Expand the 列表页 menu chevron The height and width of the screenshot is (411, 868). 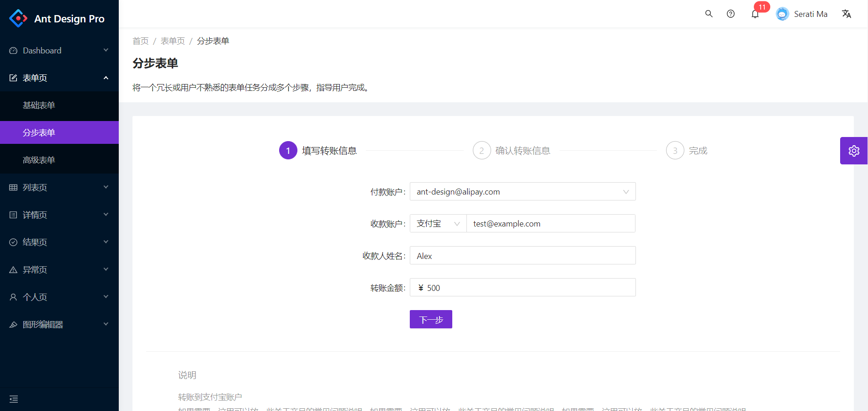click(x=106, y=187)
